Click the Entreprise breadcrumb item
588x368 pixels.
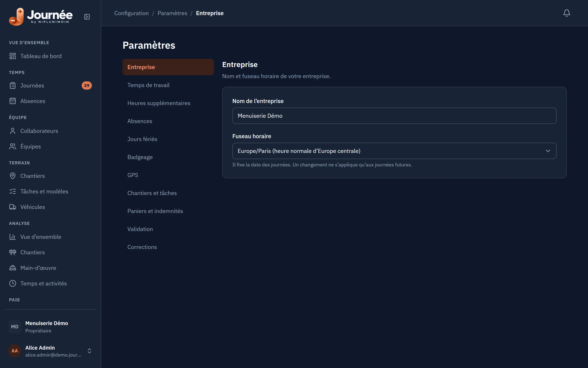tap(210, 13)
